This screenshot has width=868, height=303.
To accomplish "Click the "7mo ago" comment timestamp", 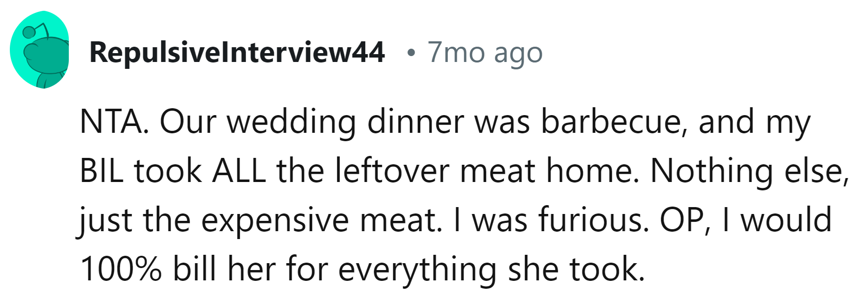I will click(485, 52).
